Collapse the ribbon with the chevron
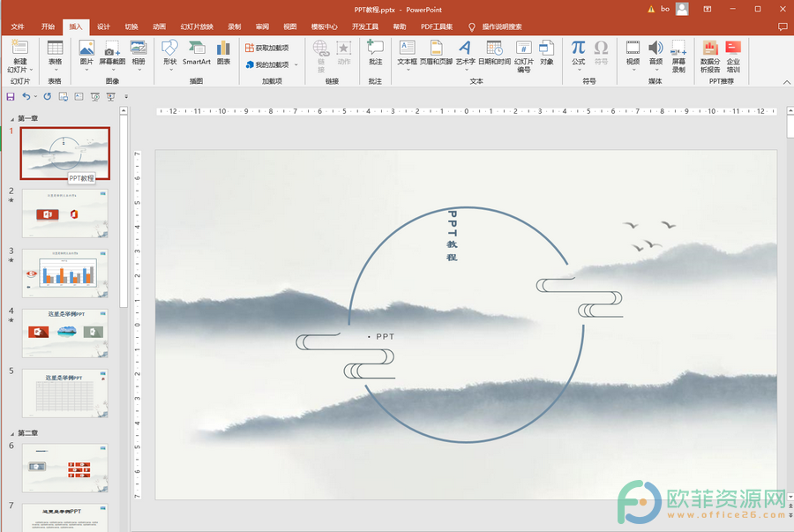Image resolution: width=794 pixels, height=532 pixels. pos(786,82)
